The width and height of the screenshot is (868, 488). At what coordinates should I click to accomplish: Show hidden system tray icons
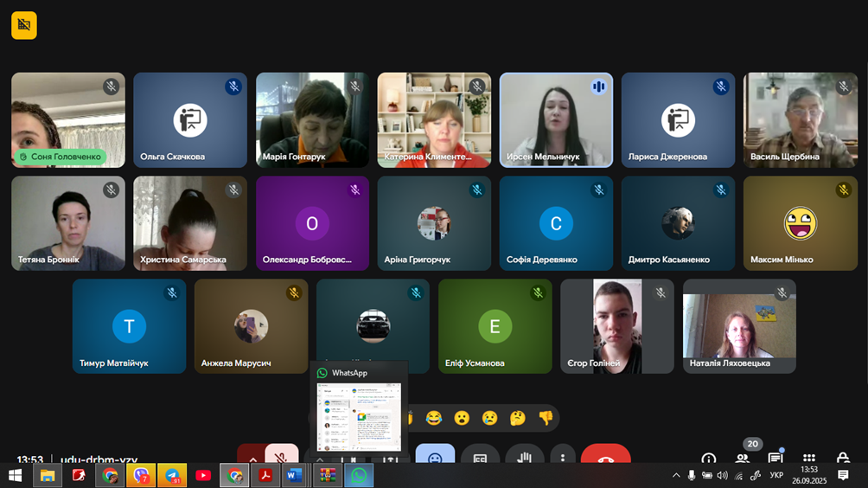coord(676,475)
